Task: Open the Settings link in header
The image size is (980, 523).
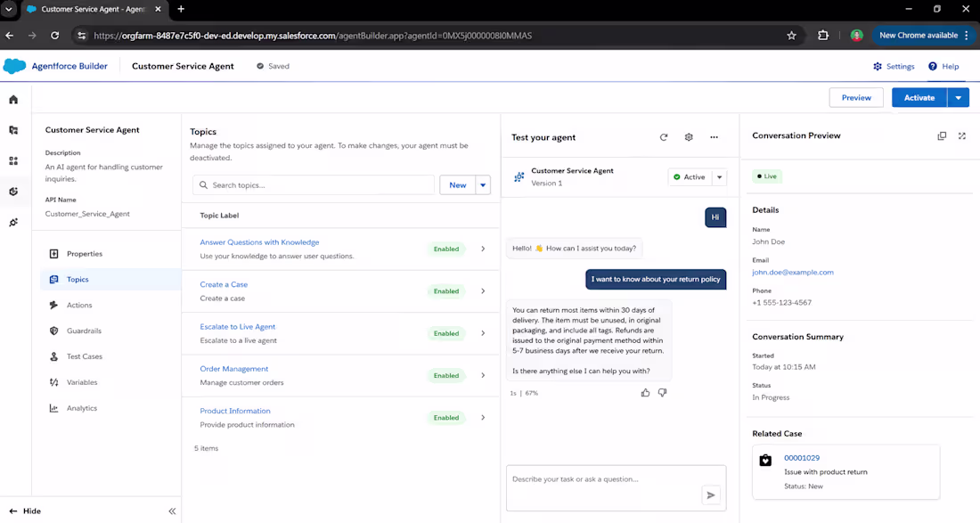Action: [x=894, y=66]
